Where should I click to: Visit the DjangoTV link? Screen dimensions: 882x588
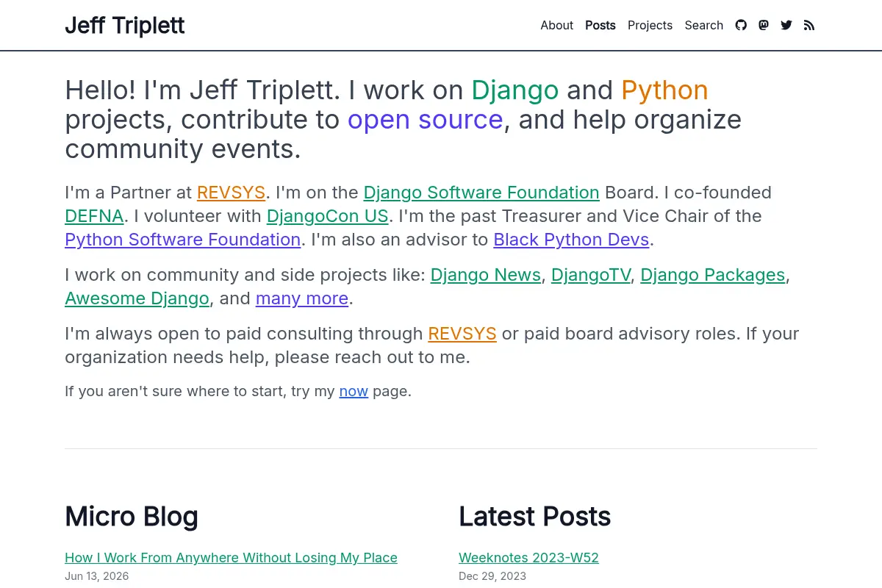tap(591, 275)
